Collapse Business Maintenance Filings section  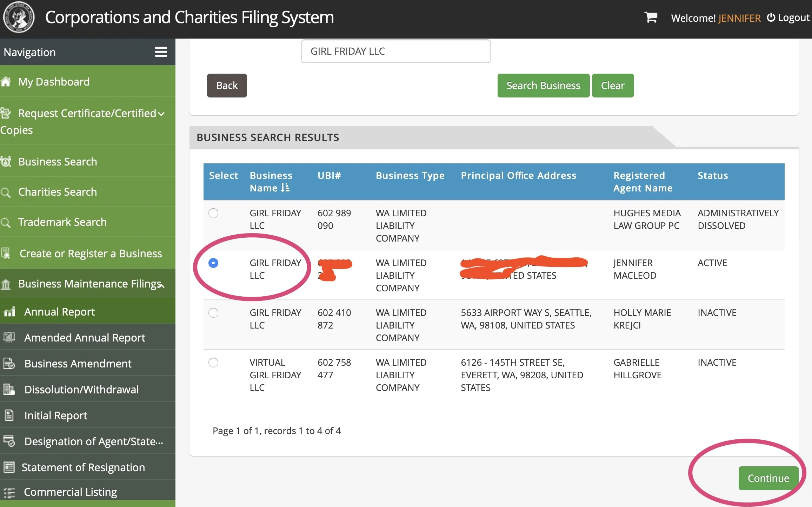(161, 285)
